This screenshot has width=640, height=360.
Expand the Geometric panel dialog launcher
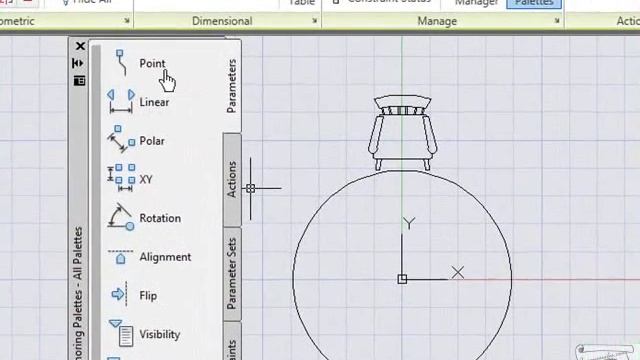click(127, 20)
